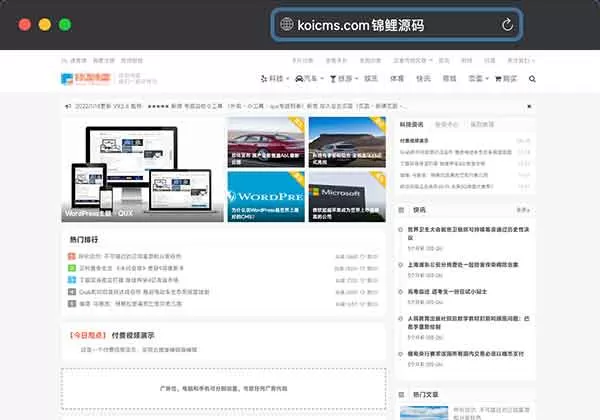Viewport: 600px width, 420px height.
Task: Click the globe icon in the address bar
Action: coord(287,24)
